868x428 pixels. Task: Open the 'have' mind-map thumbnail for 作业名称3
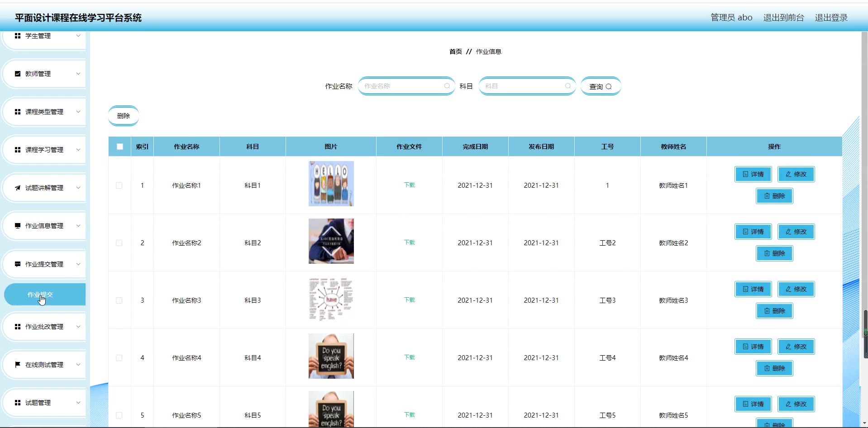(x=331, y=299)
